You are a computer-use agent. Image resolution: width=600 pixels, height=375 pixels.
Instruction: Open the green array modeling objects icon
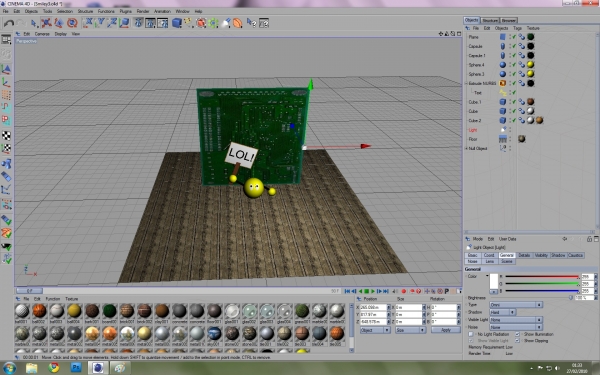(213, 23)
